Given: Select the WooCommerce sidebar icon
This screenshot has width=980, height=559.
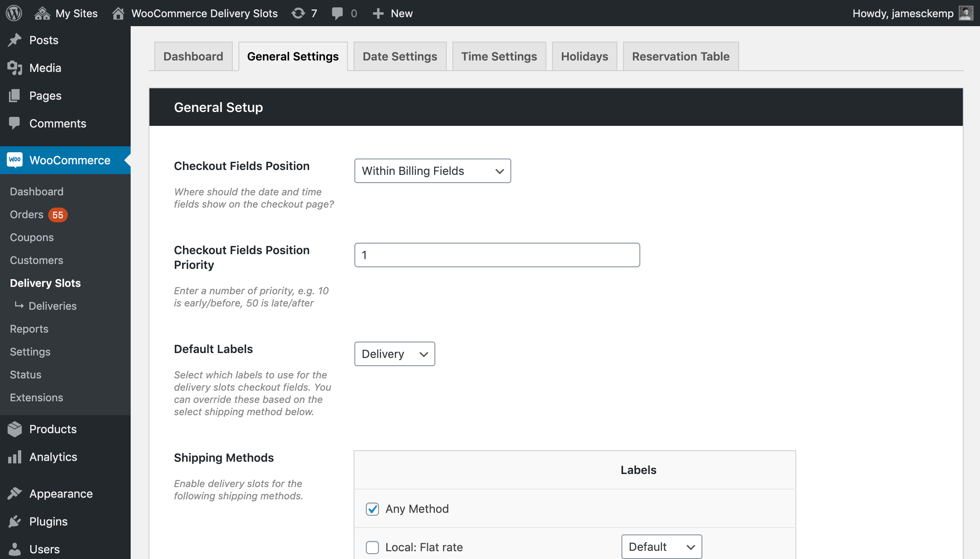Looking at the screenshot, I should pyautogui.click(x=15, y=160).
